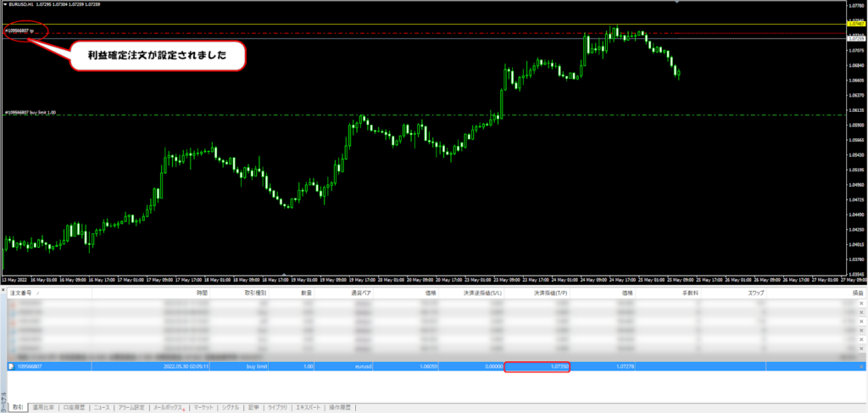Image resolution: width=868 pixels, height=413 pixels.
Task: Click the T/P value 1.07350 cell
Action: [x=537, y=366]
